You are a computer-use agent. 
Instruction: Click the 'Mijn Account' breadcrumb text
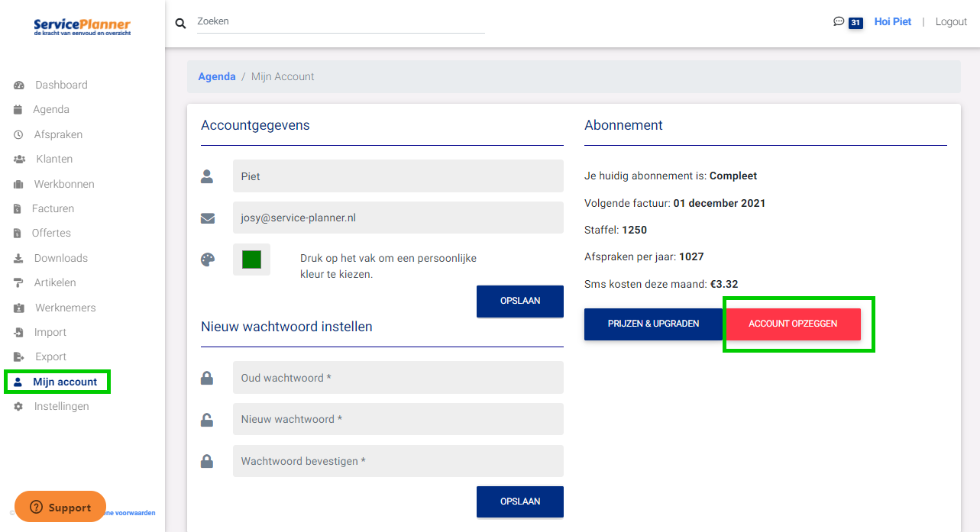click(x=283, y=76)
